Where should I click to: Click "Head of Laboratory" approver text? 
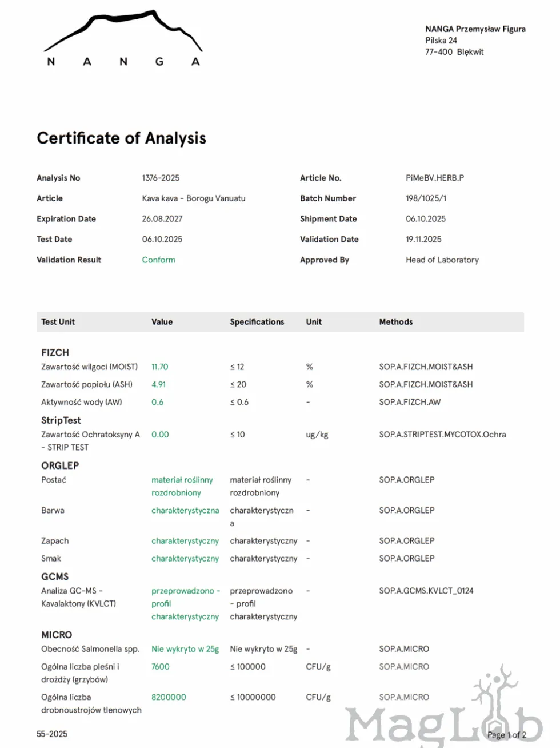coord(442,260)
